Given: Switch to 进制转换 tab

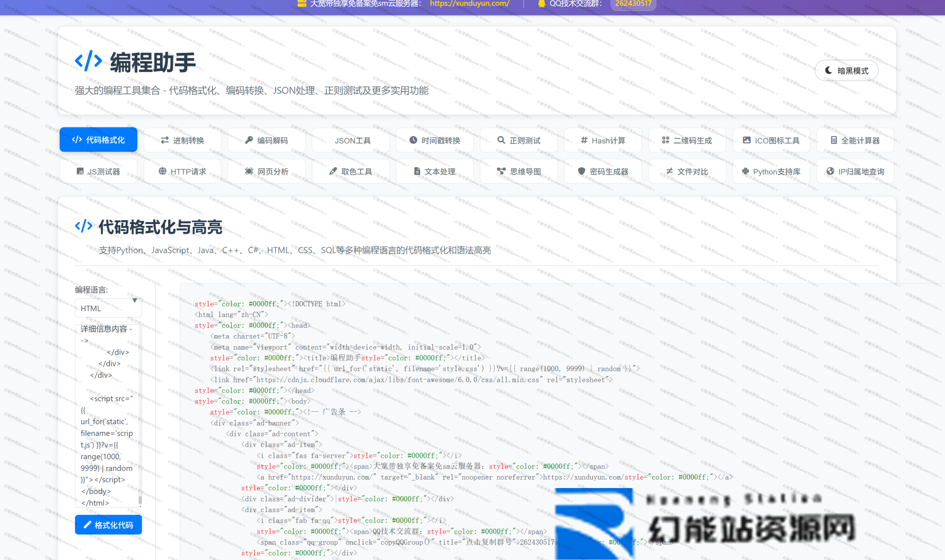Looking at the screenshot, I should (182, 141).
